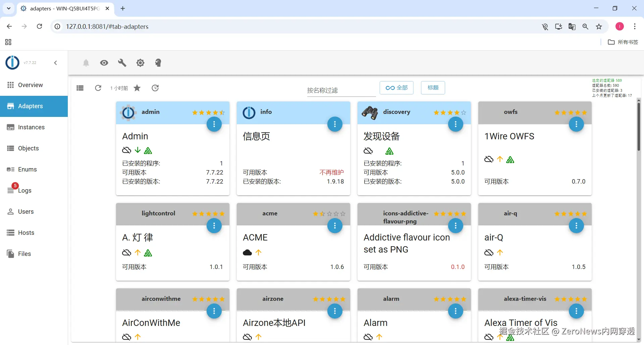644x345 pixels.
Task: Open the Users page
Action: pos(34,212)
